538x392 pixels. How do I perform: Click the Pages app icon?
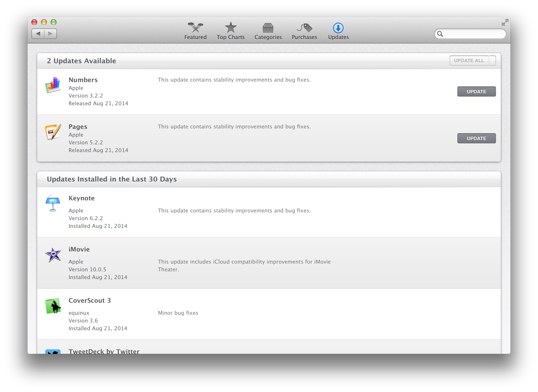53,132
